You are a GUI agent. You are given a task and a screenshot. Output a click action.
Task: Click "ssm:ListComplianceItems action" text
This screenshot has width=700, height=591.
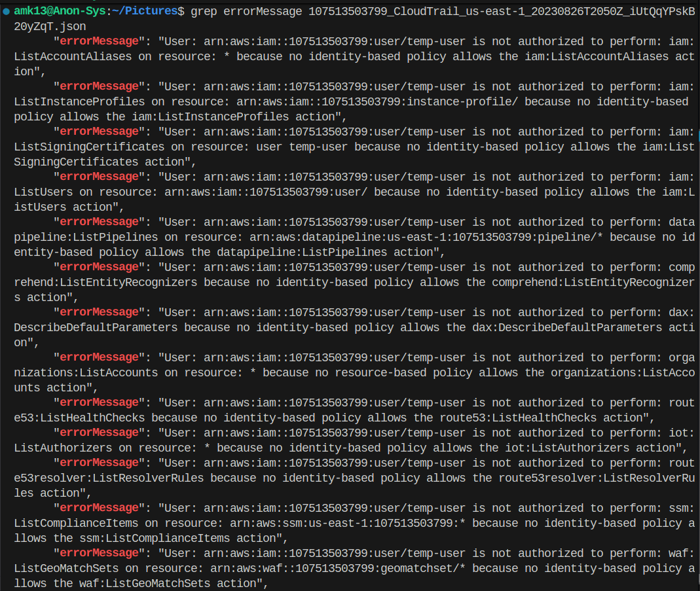tap(177, 539)
